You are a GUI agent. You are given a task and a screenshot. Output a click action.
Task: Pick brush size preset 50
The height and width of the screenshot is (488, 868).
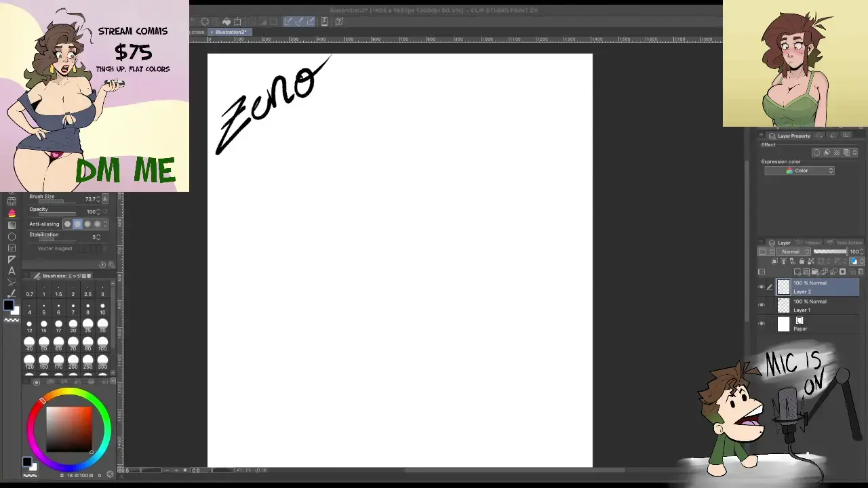point(44,345)
